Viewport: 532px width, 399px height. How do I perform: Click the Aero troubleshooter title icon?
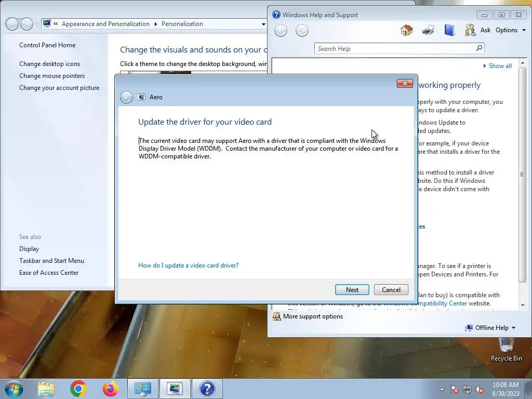coord(141,97)
